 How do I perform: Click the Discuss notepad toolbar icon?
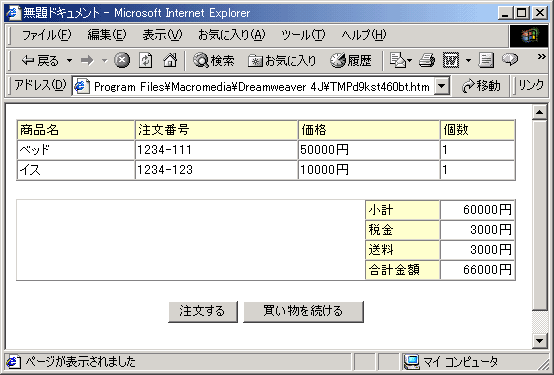(x=486, y=60)
